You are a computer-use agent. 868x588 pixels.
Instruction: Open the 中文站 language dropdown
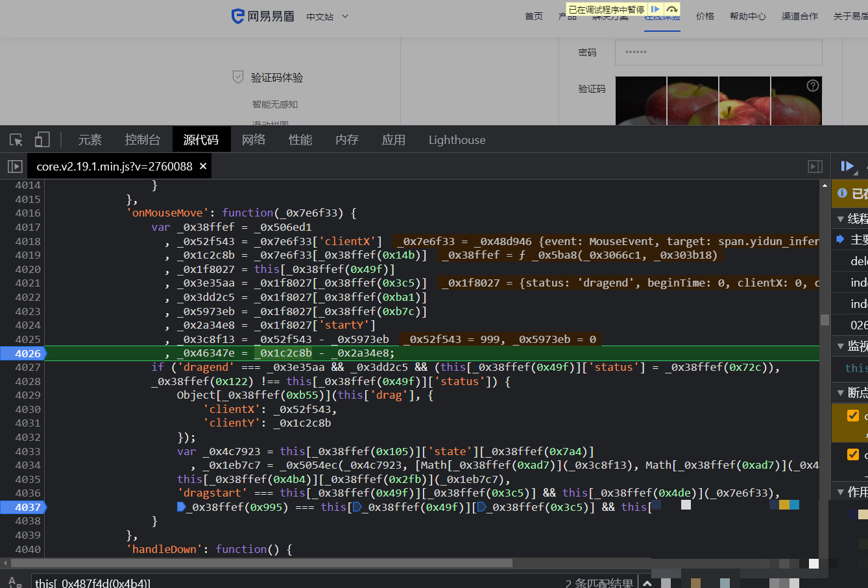point(327,16)
